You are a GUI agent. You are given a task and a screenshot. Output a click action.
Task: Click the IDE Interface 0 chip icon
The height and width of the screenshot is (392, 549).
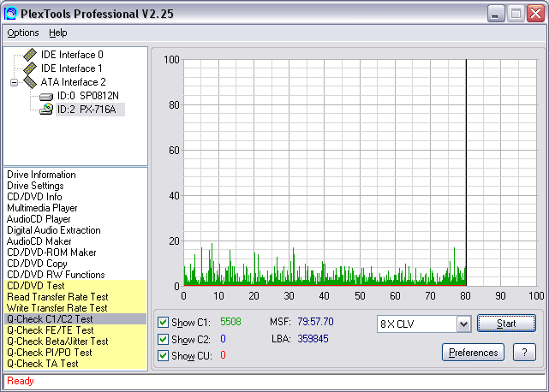click(30, 55)
